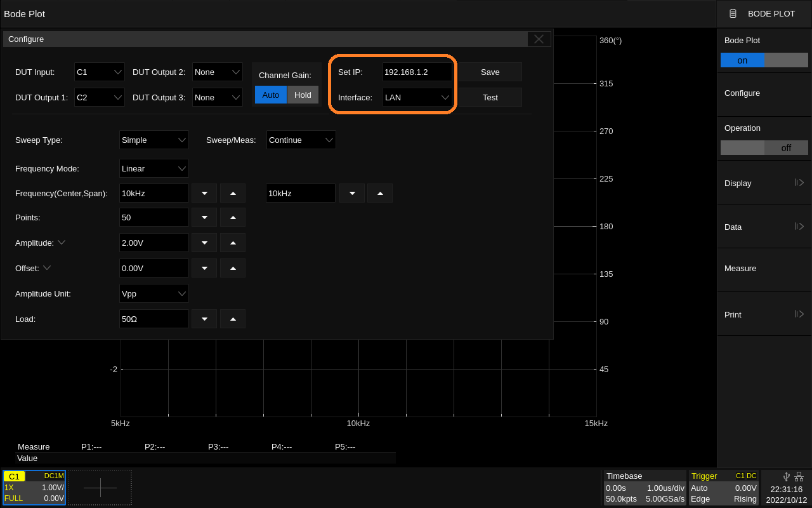Click the decrease arrow for Amplitude
Screen dimensions: 812x508
tap(204, 243)
